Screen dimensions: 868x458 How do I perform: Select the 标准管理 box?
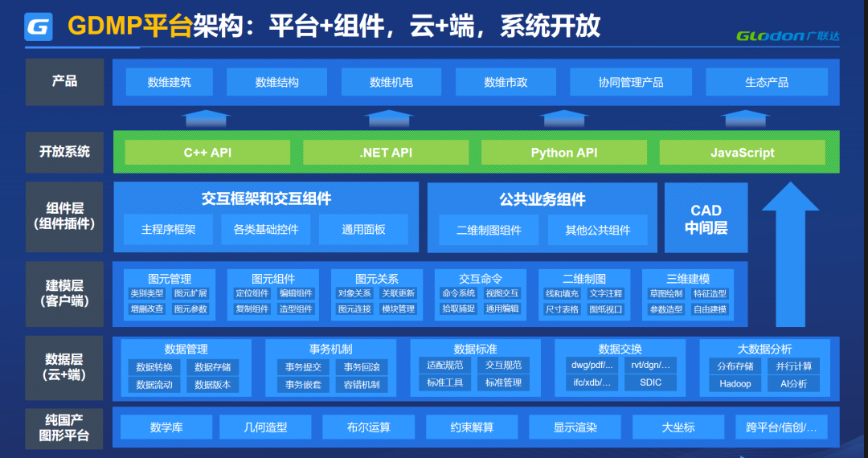click(x=503, y=382)
